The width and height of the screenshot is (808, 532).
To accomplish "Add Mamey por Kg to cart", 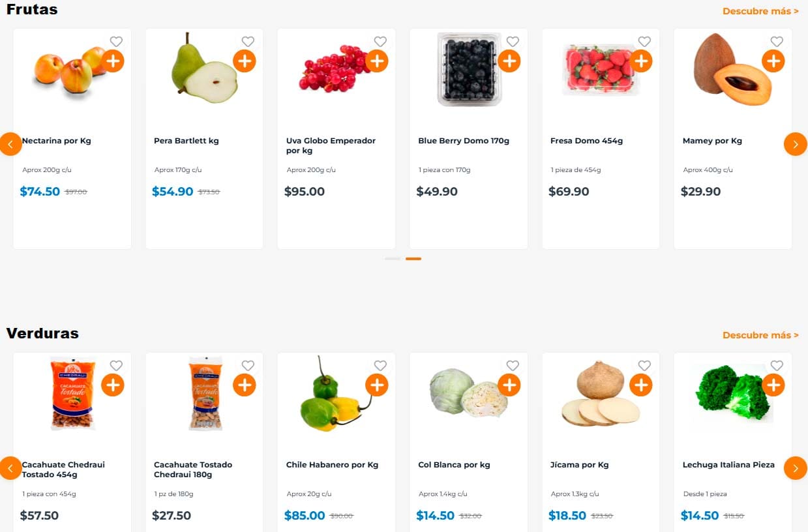I will [x=773, y=61].
